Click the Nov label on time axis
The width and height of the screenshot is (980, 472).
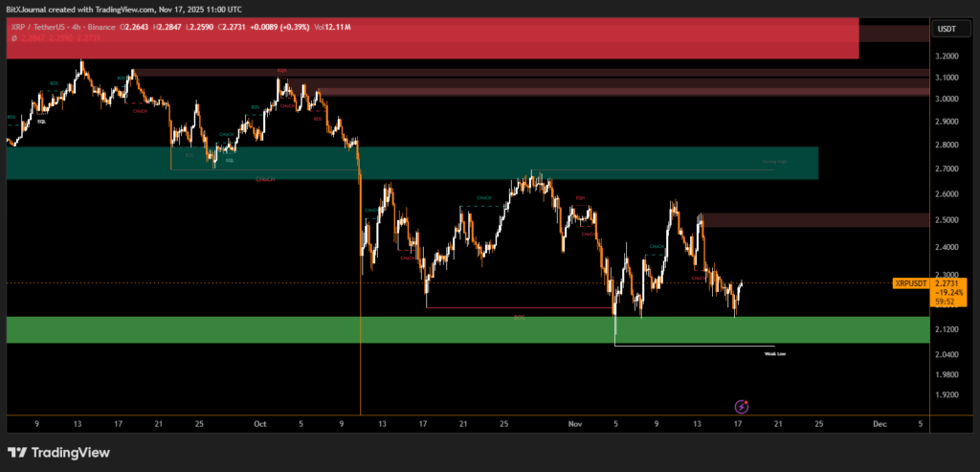click(575, 422)
